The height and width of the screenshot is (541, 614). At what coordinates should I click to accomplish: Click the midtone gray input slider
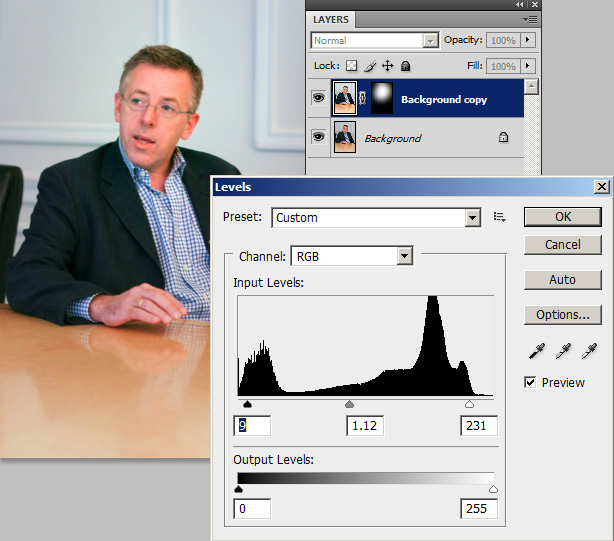click(349, 404)
